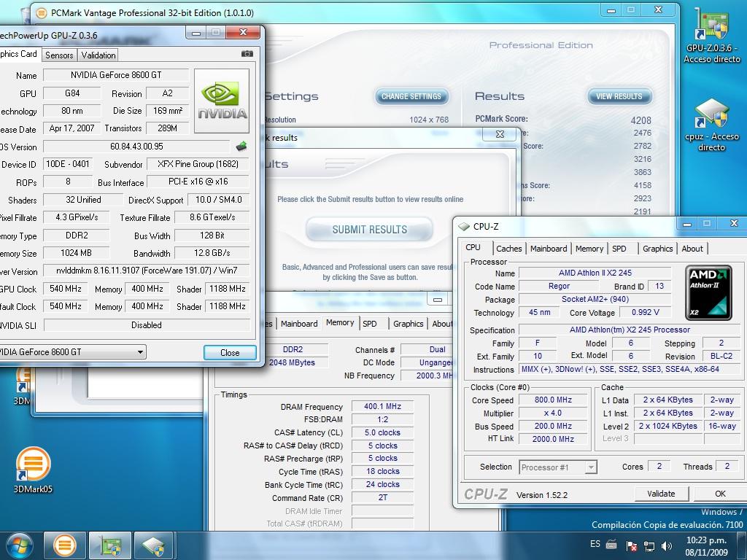Click the HT Link value 2000.0 MHz
The height and width of the screenshot is (560, 747).
point(553,439)
